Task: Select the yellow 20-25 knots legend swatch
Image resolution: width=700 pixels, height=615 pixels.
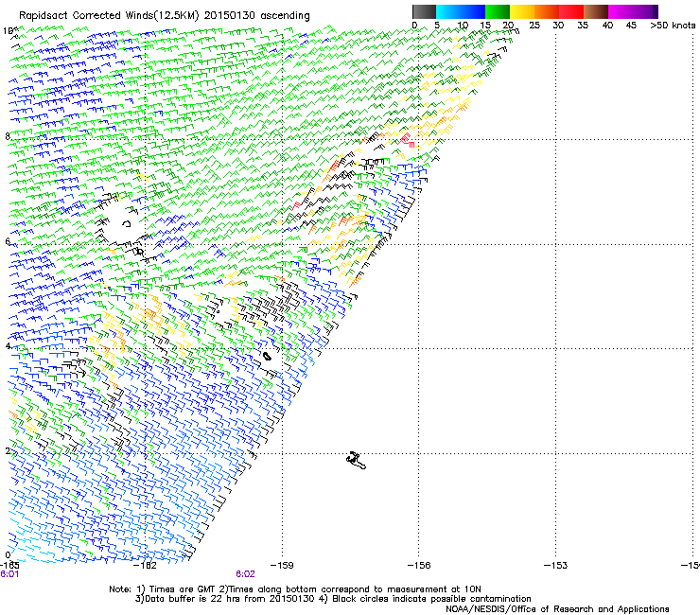Action: tap(522, 11)
